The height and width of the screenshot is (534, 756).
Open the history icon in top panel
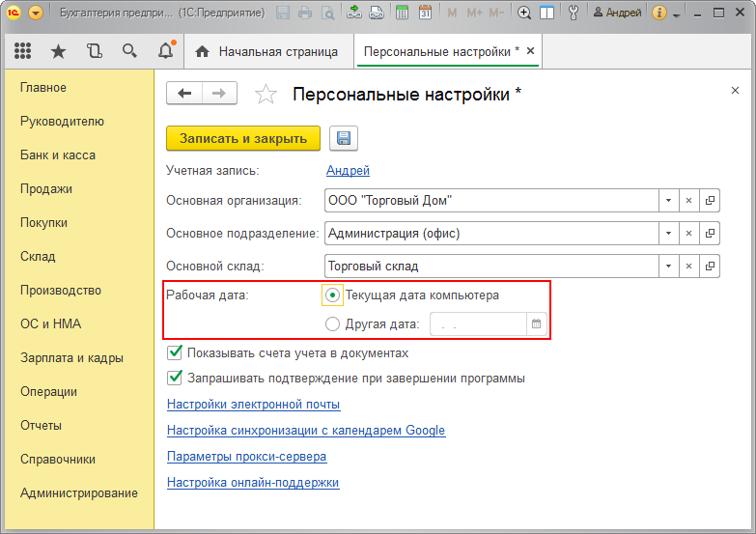[x=94, y=51]
